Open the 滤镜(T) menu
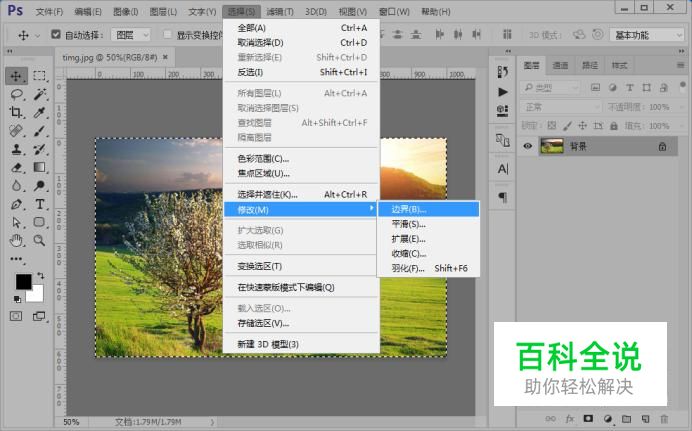The width and height of the screenshot is (692, 431). tap(280, 11)
